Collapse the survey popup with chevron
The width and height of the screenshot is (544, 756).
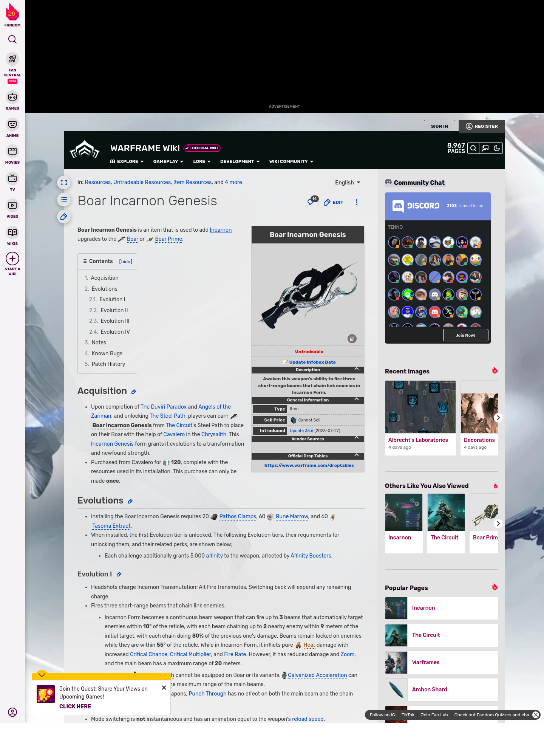coord(42,675)
